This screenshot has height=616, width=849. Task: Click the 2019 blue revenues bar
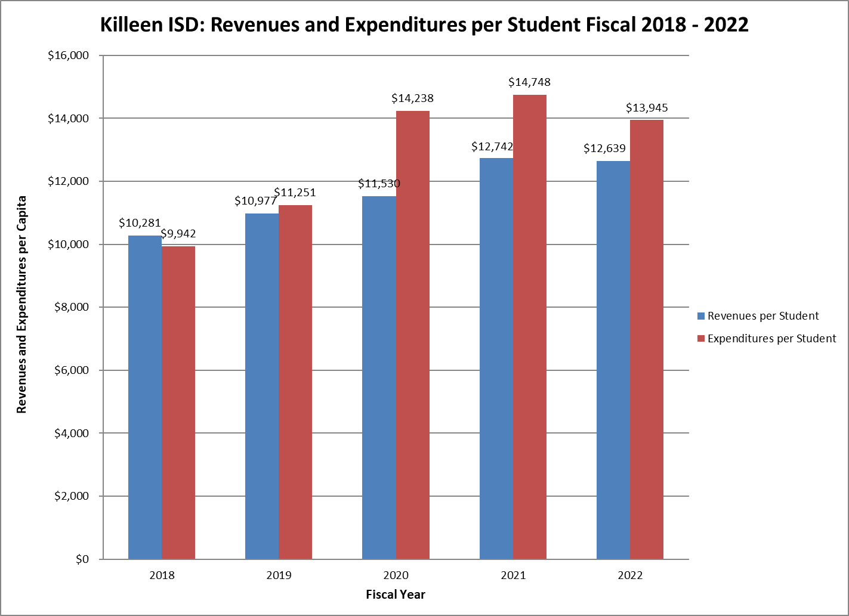point(262,386)
